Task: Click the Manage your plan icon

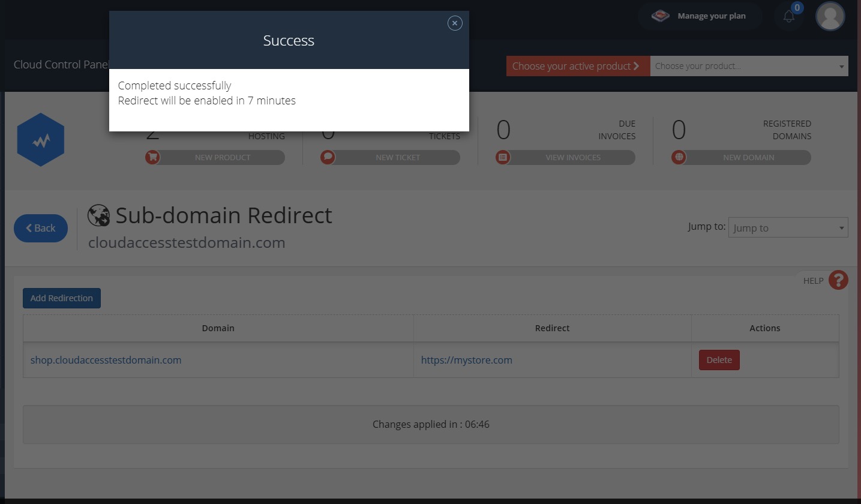Action: point(661,16)
